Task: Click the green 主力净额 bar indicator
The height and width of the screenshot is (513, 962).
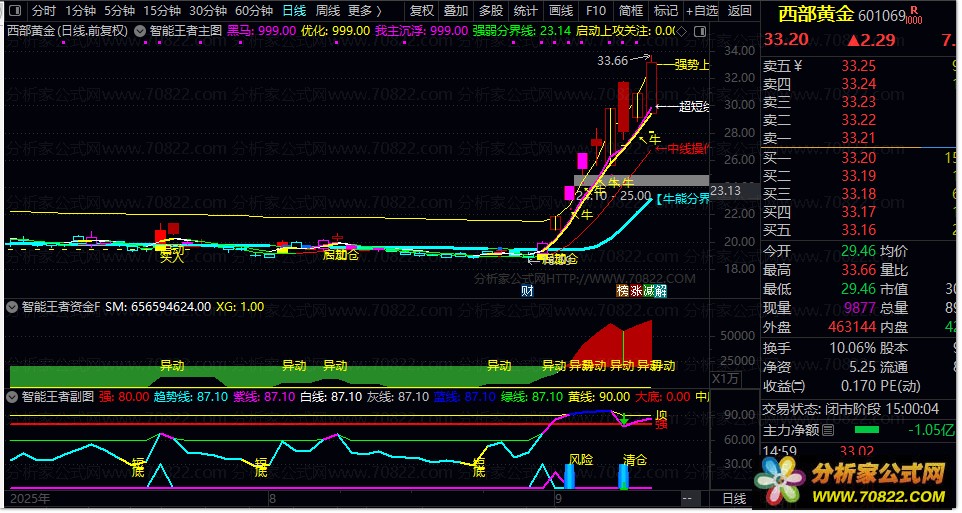Action: click(866, 430)
